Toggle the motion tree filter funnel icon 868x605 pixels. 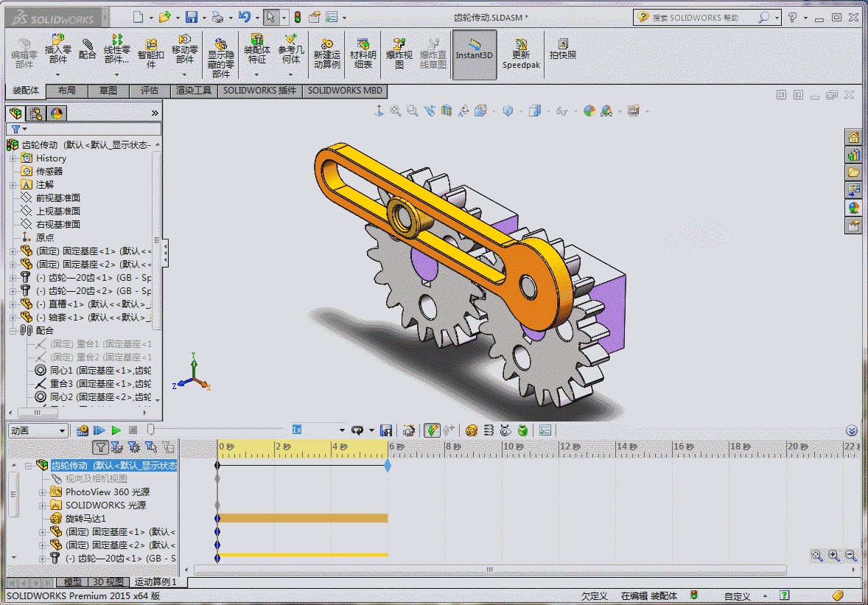100,447
